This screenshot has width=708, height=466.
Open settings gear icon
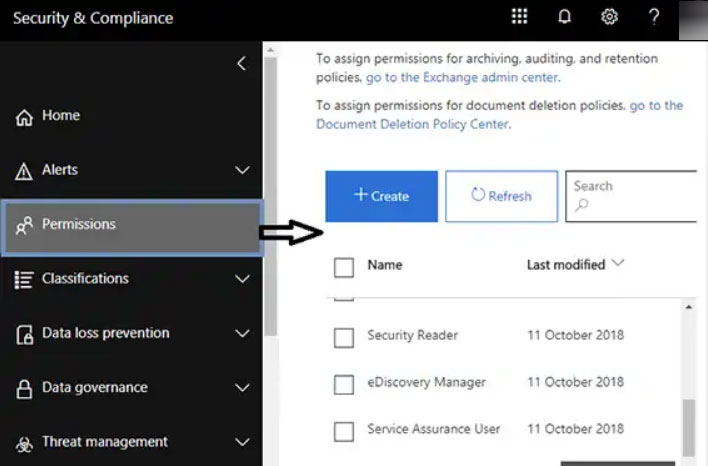609,17
